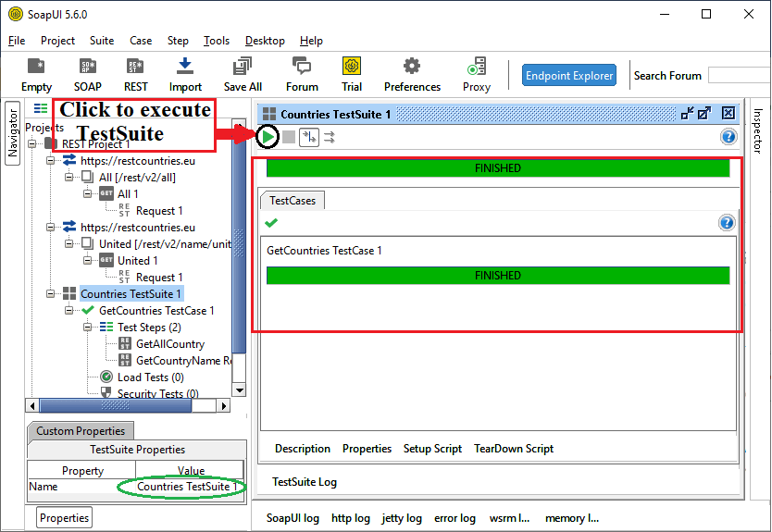The image size is (772, 532).
Task: Toggle run TestCases in parallel icon
Action: coord(330,137)
